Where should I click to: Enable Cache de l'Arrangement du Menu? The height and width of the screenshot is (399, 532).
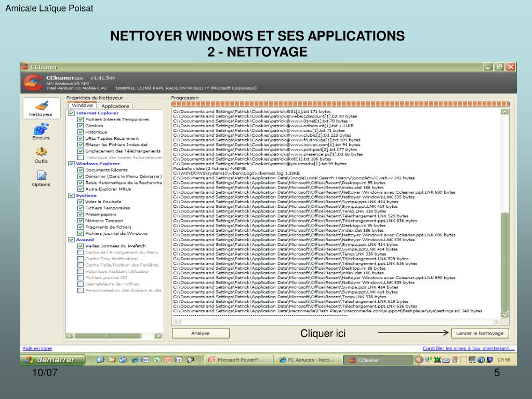[81, 252]
